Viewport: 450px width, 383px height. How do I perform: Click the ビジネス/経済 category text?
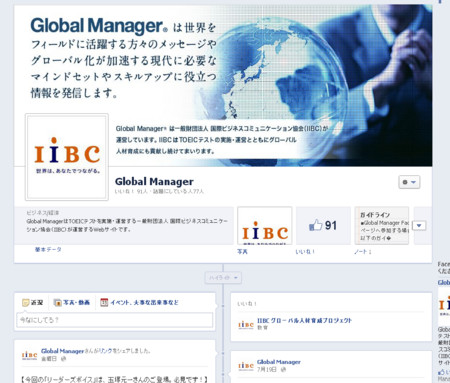(x=43, y=212)
